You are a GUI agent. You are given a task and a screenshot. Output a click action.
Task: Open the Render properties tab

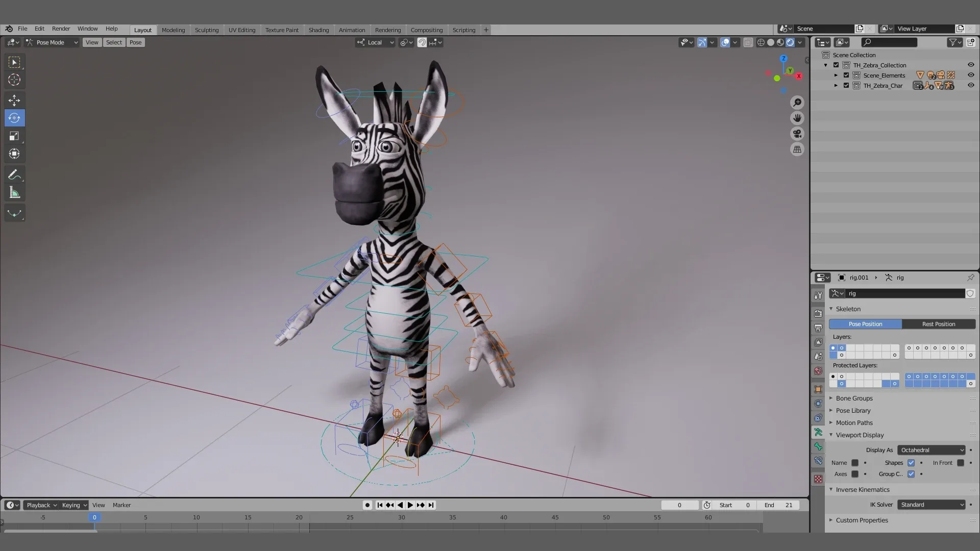point(818,314)
